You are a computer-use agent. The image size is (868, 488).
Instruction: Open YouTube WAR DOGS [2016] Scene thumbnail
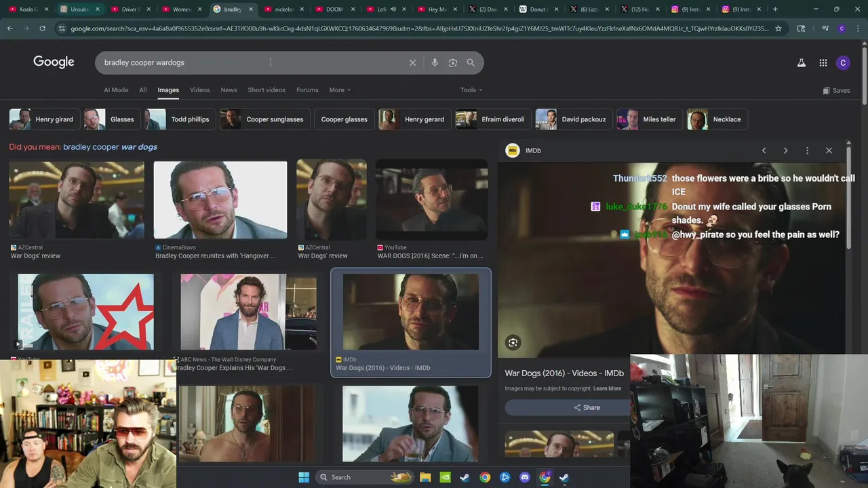432,200
